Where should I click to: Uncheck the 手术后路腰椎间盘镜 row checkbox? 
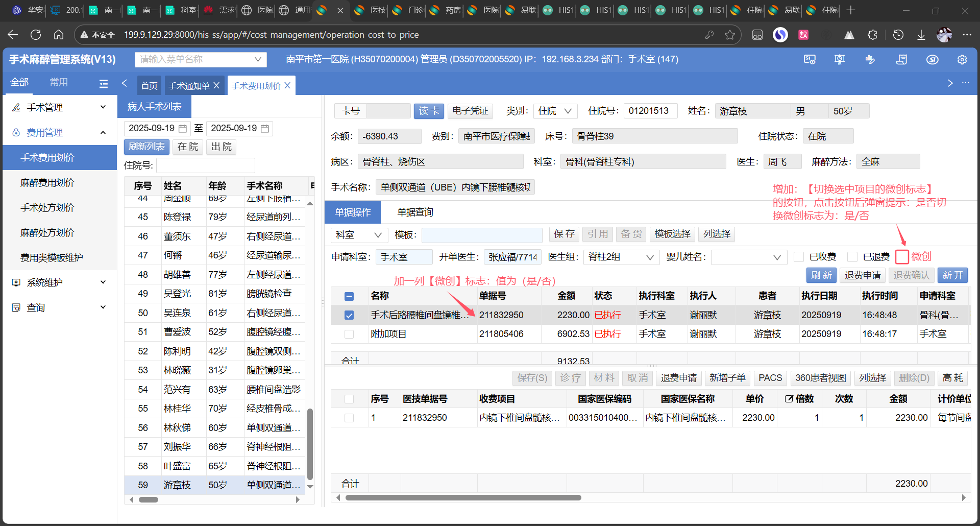pos(349,315)
